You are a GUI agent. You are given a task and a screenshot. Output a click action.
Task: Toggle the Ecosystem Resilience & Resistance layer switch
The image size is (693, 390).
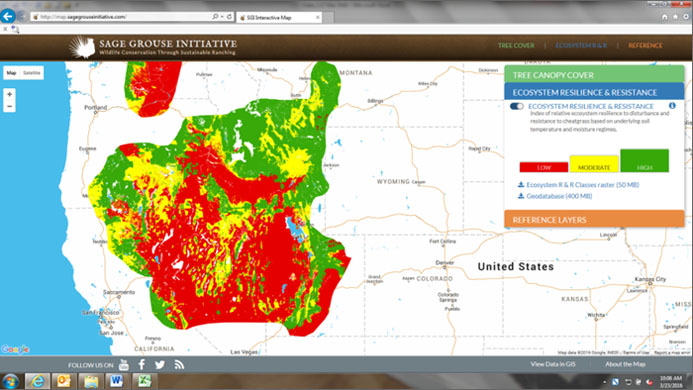[x=516, y=106]
